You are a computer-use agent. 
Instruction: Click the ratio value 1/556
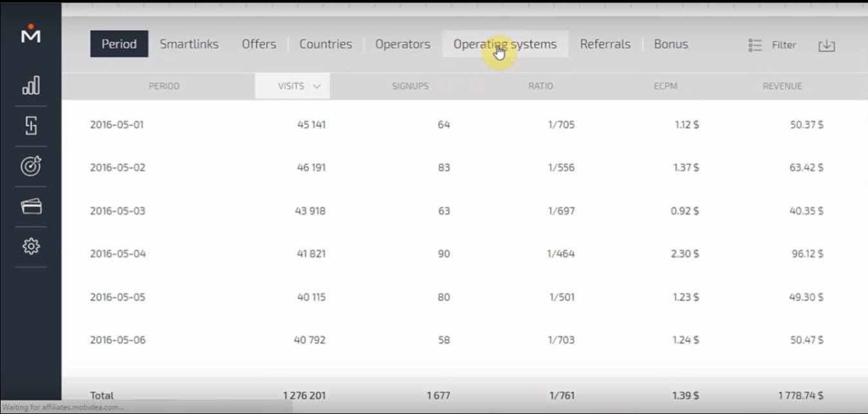561,167
